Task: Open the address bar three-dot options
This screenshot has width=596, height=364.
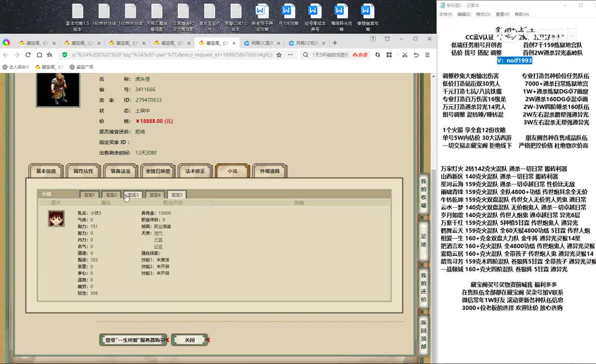Action: (290, 55)
